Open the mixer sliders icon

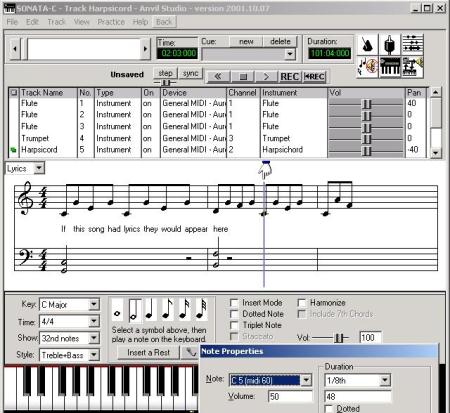412,44
